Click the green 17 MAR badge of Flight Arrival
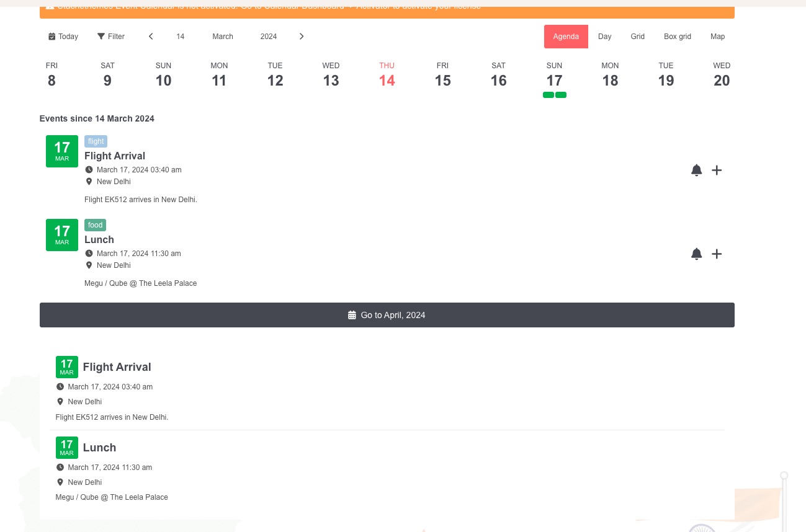 (62, 151)
